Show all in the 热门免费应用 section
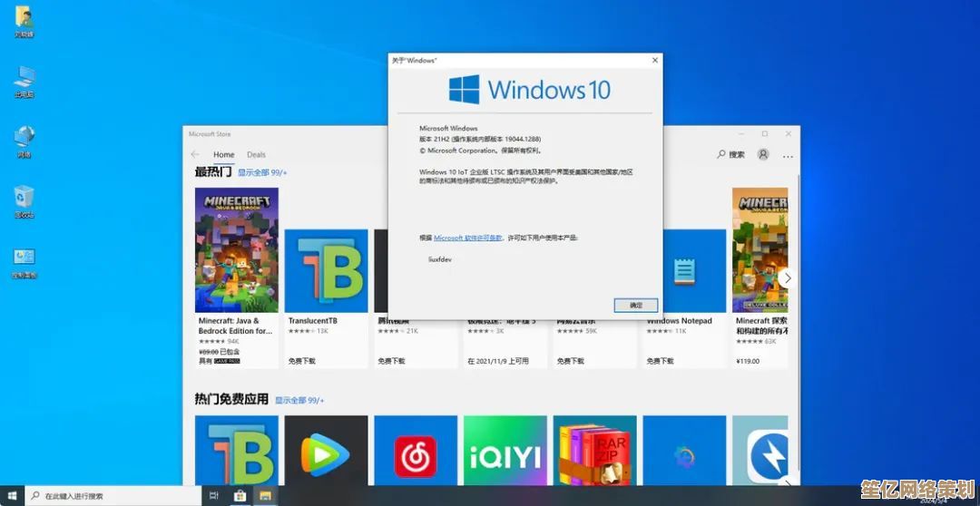Viewport: 980px width, 506px height. click(x=300, y=400)
